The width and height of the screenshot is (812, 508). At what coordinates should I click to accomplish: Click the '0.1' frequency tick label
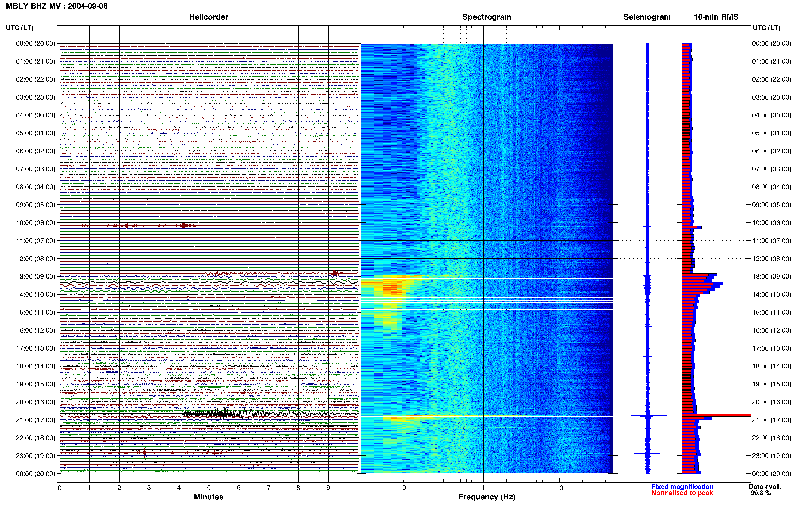(407, 488)
